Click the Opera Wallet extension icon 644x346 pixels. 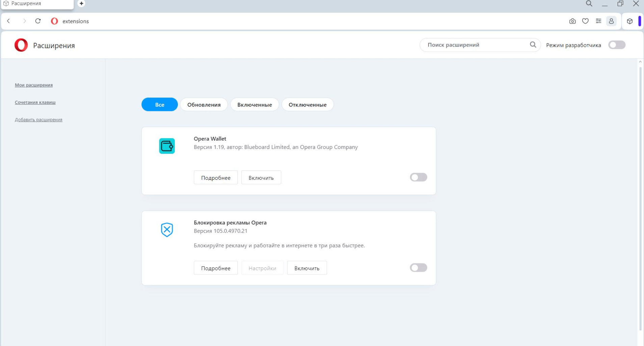(167, 146)
